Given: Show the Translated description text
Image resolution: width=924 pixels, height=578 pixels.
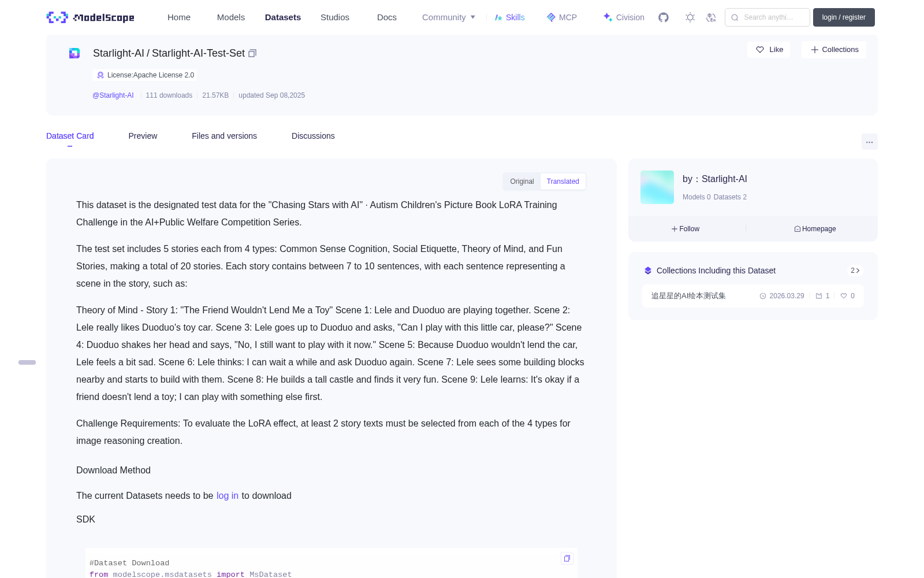Looking at the screenshot, I should 563,181.
